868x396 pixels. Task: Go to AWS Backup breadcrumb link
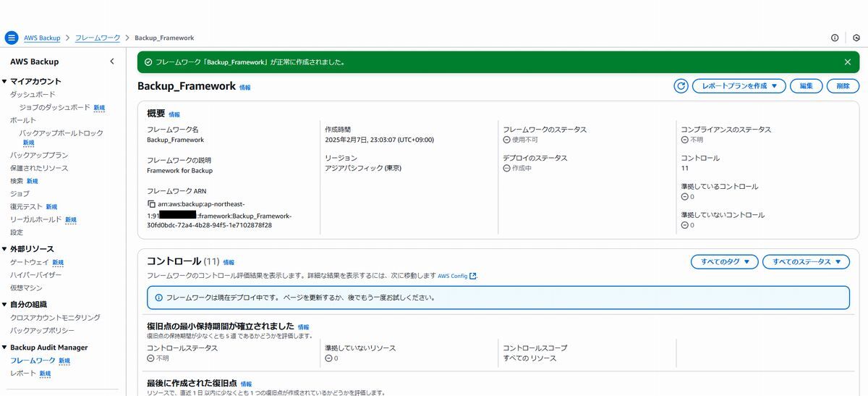click(x=42, y=38)
